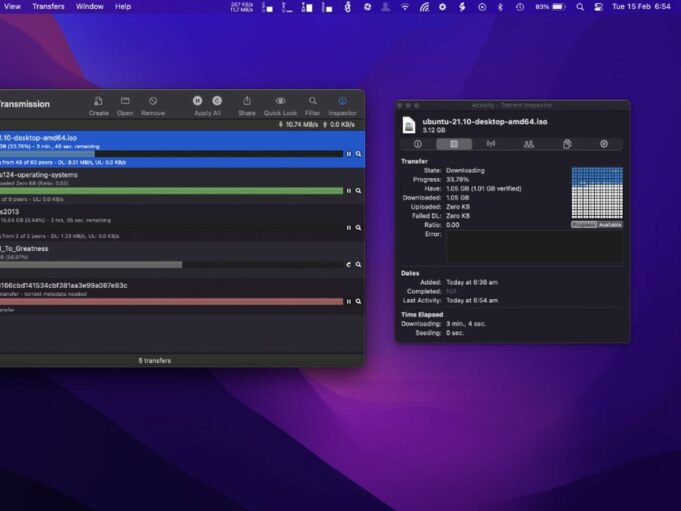This screenshot has width=681, height=511.
Task: Open the View menu
Action: click(12, 7)
